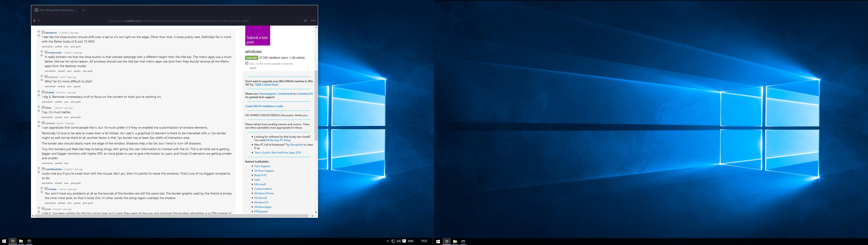The image size is (868, 245).
Task: Open the Create Win10 installation media link
Action: pos(264,106)
